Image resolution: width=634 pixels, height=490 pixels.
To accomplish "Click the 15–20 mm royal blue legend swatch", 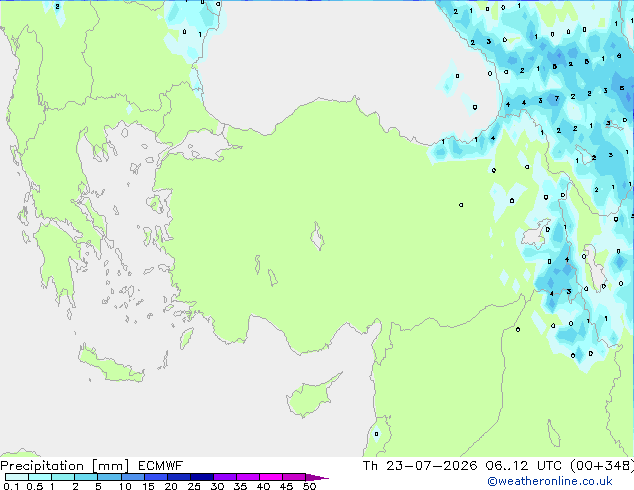I will pyautogui.click(x=156, y=477).
